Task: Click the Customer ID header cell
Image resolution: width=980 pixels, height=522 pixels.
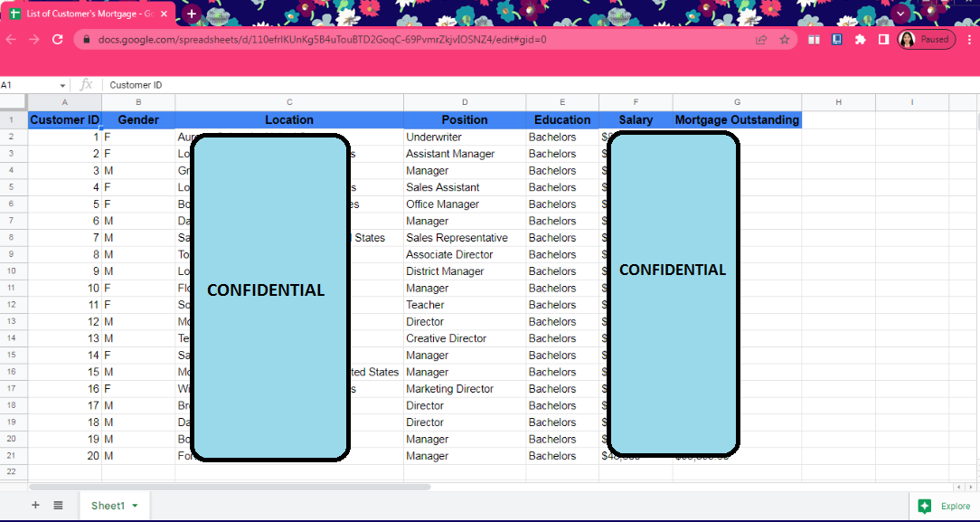Action: pos(65,120)
